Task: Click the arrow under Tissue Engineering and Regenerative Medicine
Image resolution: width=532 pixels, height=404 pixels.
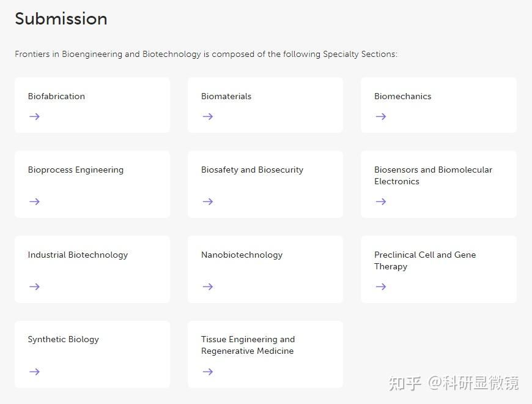Action: [x=208, y=372]
